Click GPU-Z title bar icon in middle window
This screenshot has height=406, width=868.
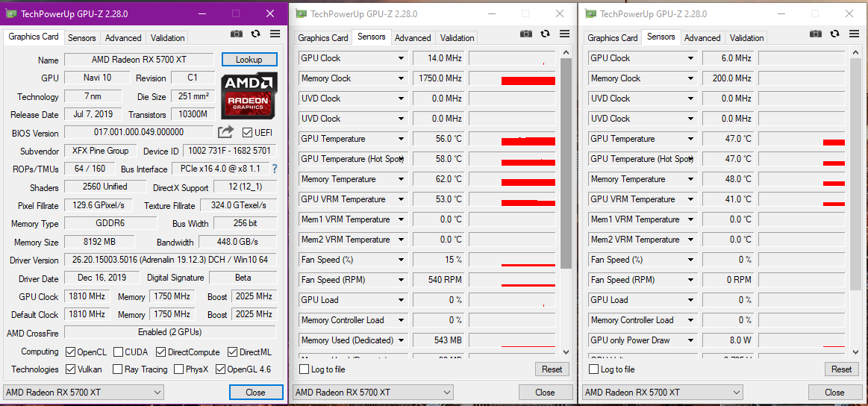(x=302, y=14)
